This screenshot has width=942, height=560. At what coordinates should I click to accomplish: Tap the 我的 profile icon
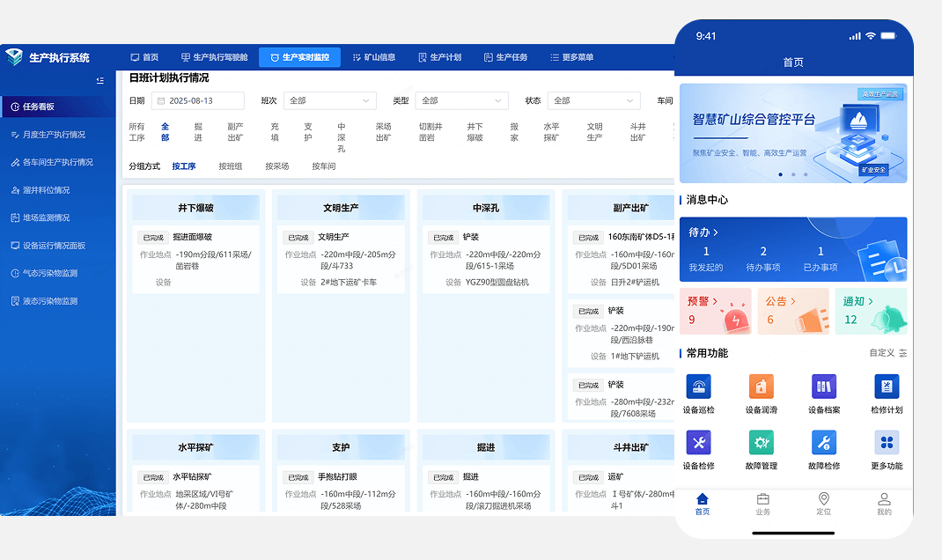884,498
